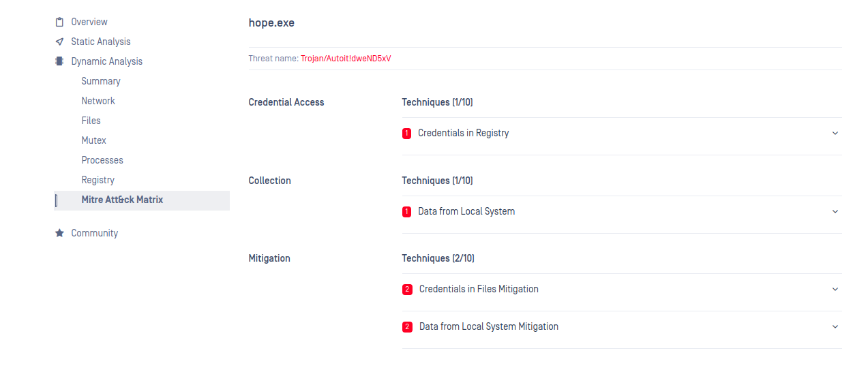The image size is (868, 370).
Task: Select the Mutex menu item
Action: tap(94, 140)
